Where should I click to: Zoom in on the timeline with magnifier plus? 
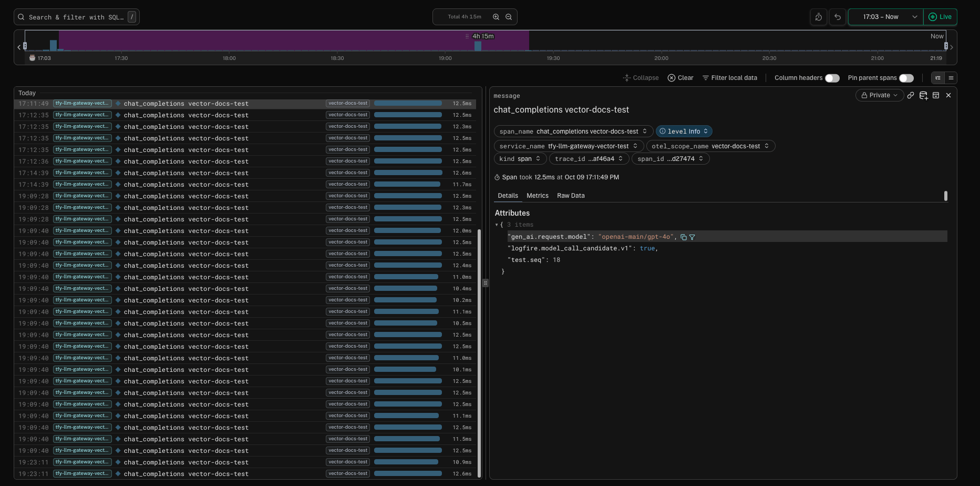(x=496, y=17)
